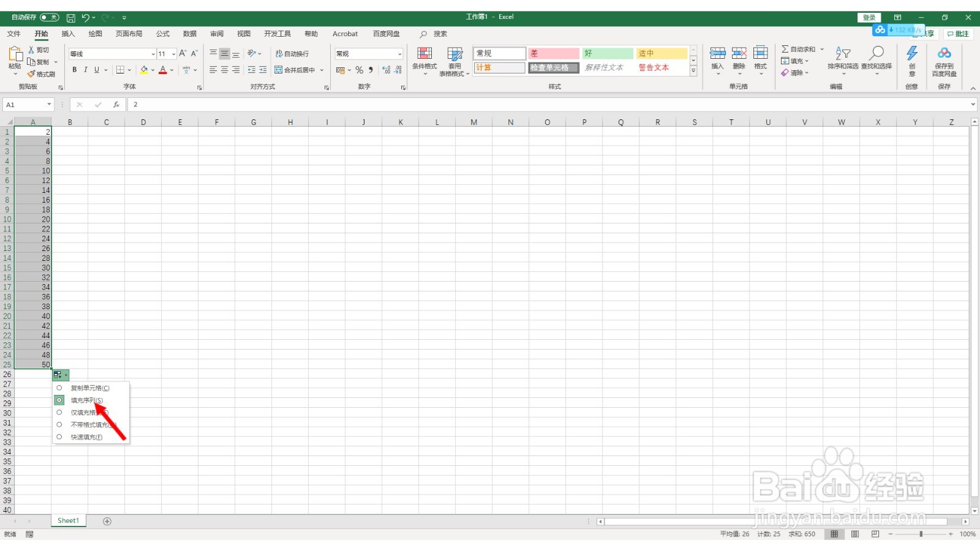Image resolution: width=980 pixels, height=551 pixels.
Task: Expand the formula bar
Action: 973,105
